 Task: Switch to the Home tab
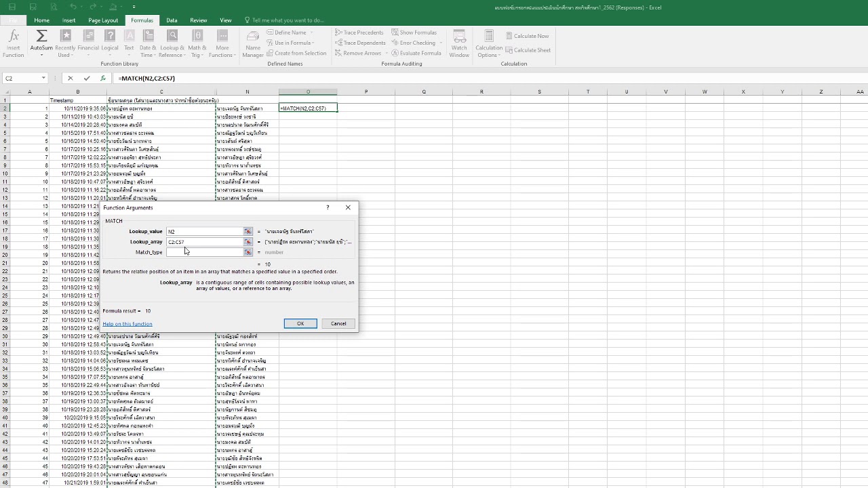pos(41,20)
